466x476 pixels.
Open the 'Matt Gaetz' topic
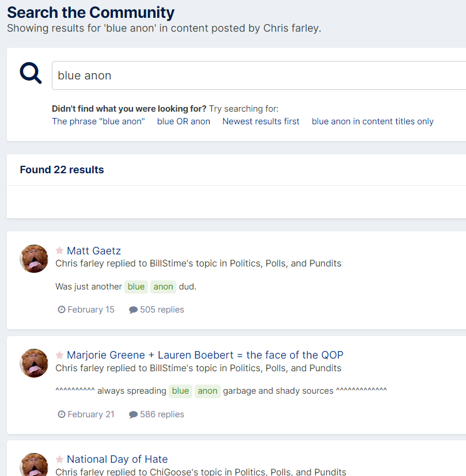coord(94,251)
